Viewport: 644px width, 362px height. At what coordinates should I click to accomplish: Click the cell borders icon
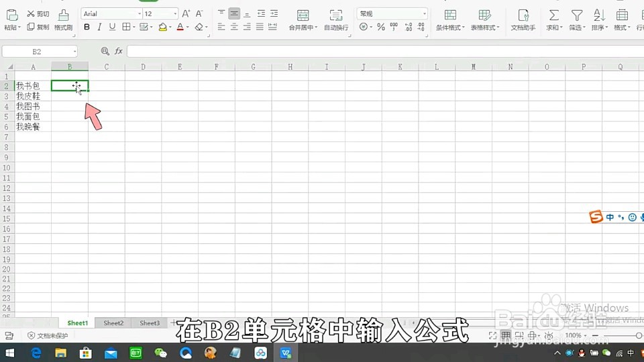[x=127, y=27]
